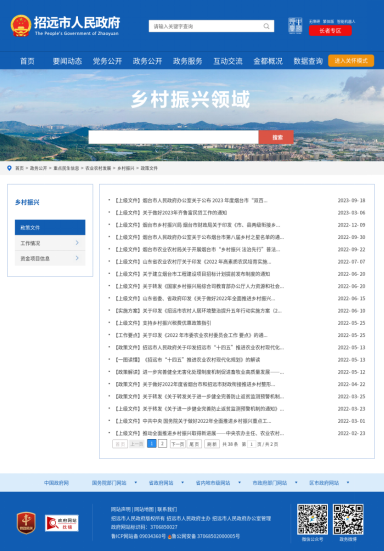This screenshot has width=384, height=551.
Task: Open the 爱山东 app icon in header
Action: (295, 26)
